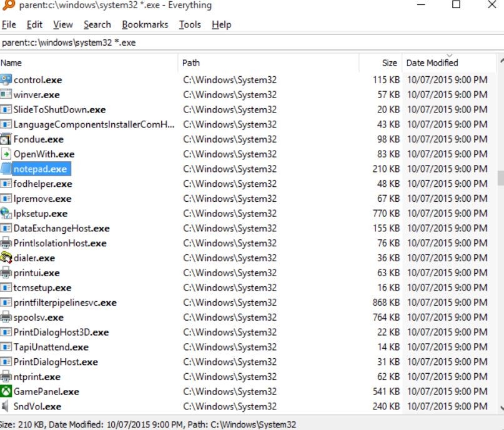The width and height of the screenshot is (504, 430).
Task: Select the dialer.exe file name
Action: coord(34,258)
